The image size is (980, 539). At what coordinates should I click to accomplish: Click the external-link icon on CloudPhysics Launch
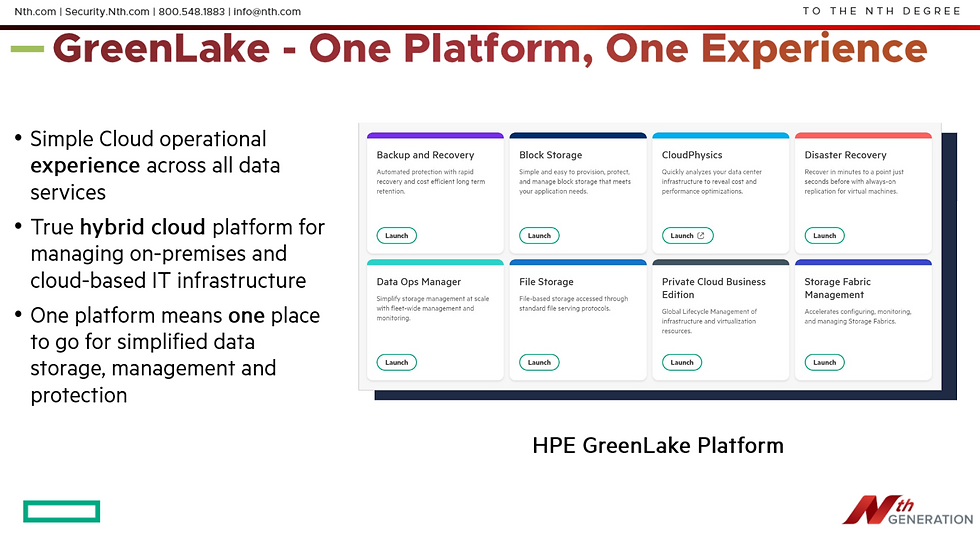pos(701,236)
